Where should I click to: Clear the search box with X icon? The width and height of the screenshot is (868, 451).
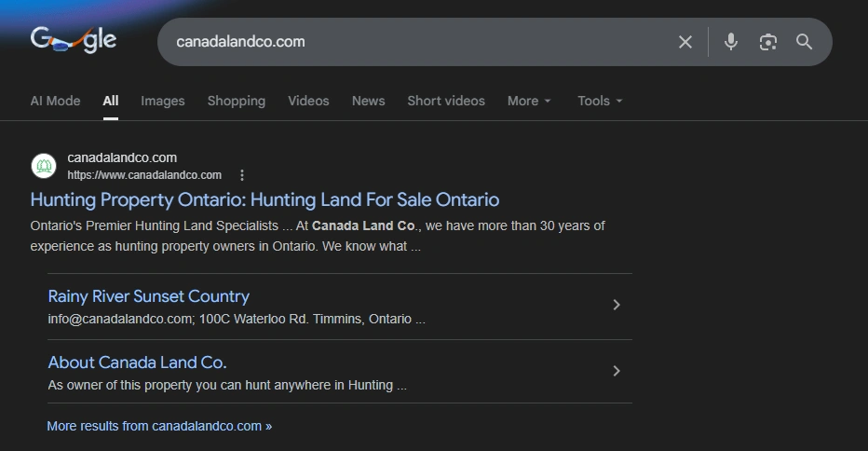(x=685, y=42)
